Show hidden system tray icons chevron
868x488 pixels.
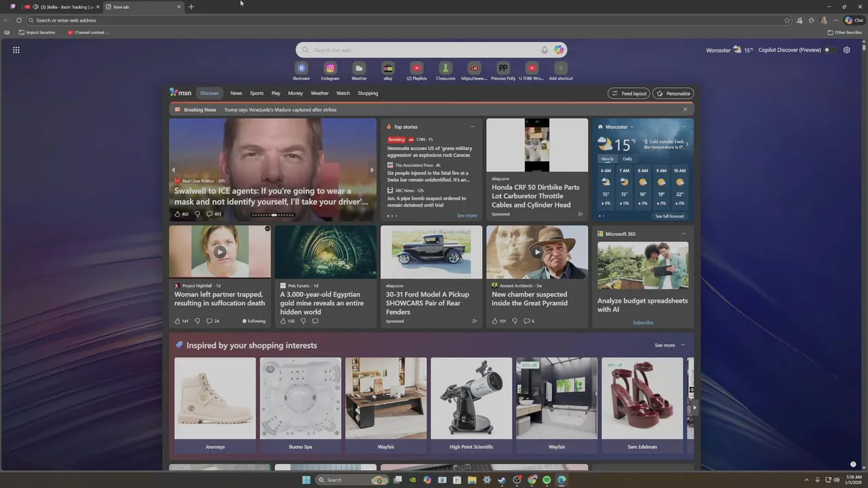click(806, 480)
